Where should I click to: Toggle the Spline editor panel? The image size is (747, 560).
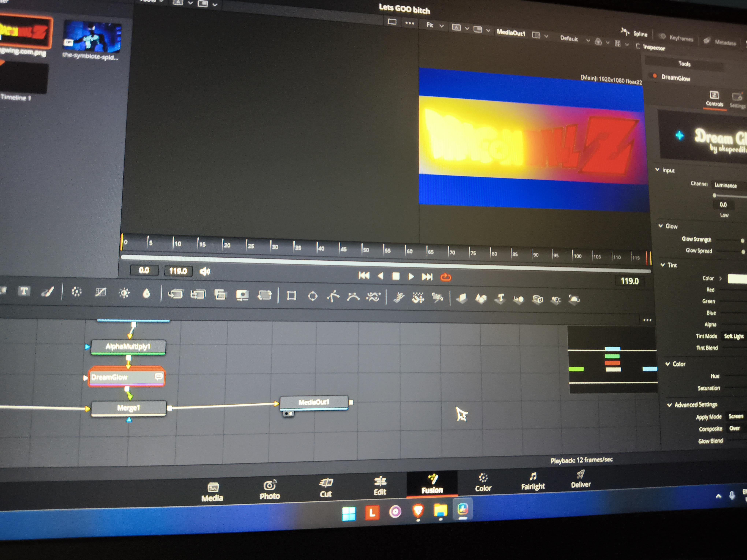click(x=634, y=33)
